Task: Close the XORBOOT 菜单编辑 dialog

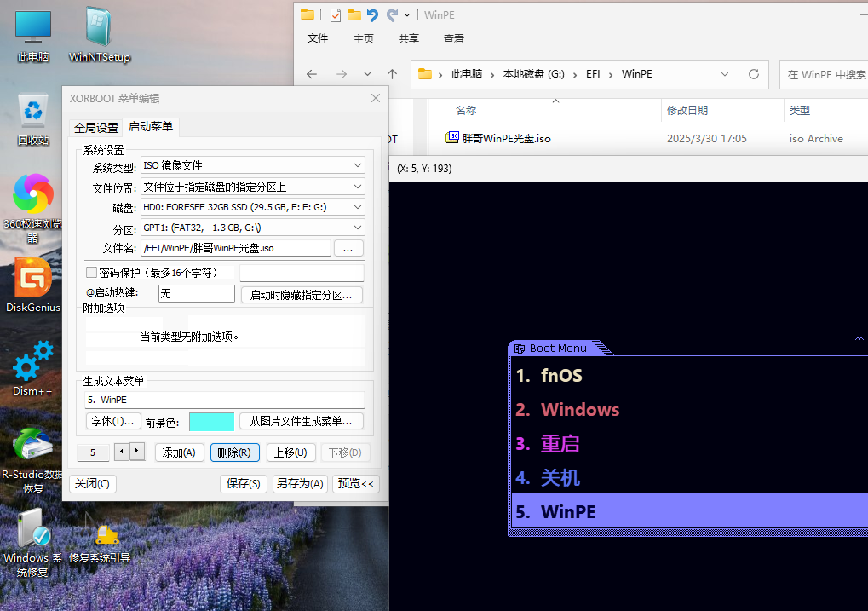Action: tap(376, 98)
